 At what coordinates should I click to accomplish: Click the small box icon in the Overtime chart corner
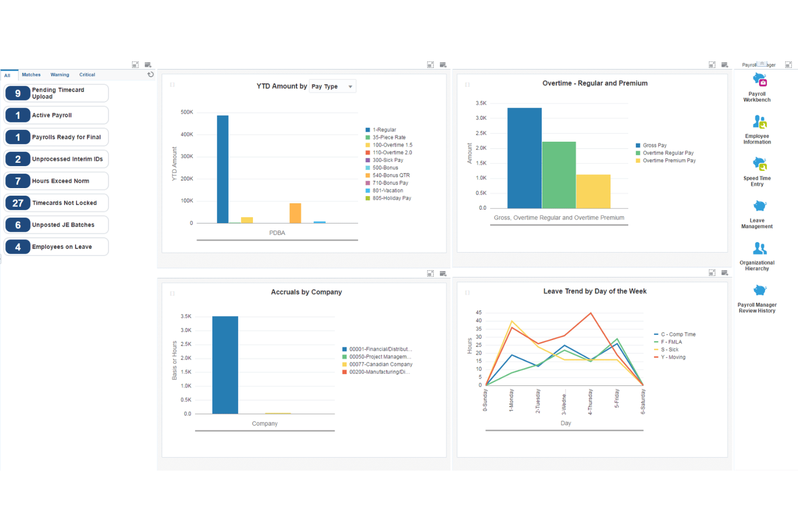(467, 85)
